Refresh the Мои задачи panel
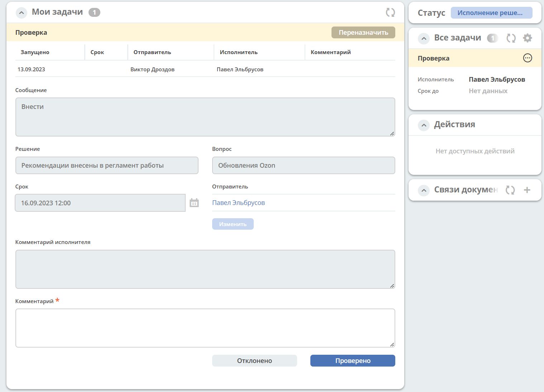Viewport: 544px width, 392px height. tap(390, 13)
